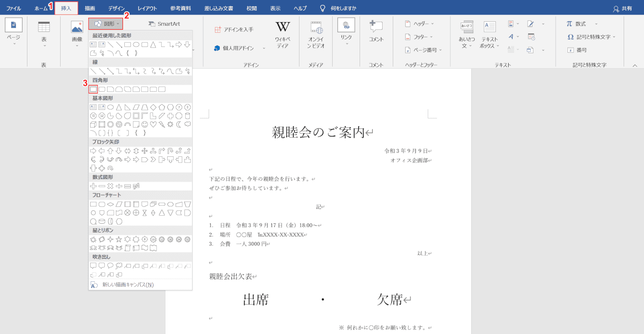
Task: Choose the cloud shape in 基本図形
Action: click(188, 124)
